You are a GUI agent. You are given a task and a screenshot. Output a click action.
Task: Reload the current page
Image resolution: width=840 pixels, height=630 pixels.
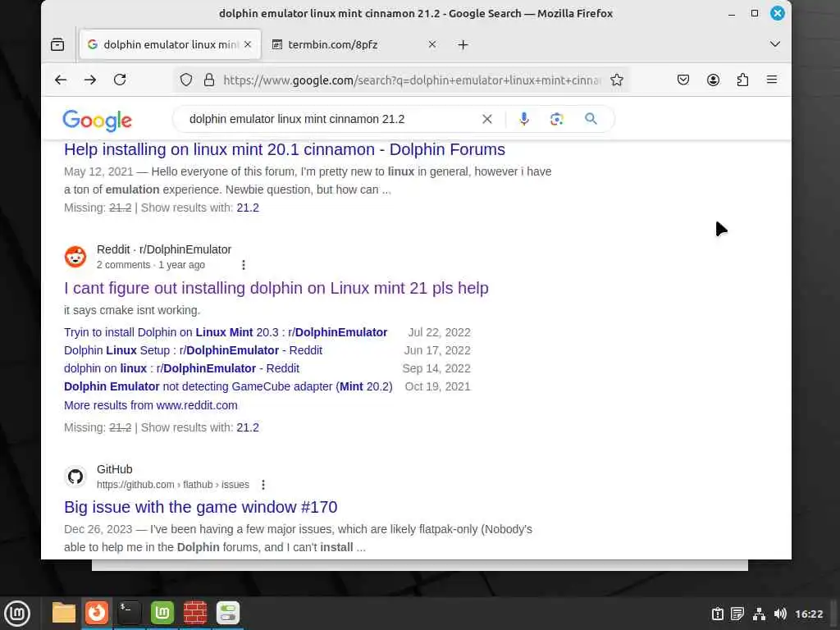pos(120,80)
